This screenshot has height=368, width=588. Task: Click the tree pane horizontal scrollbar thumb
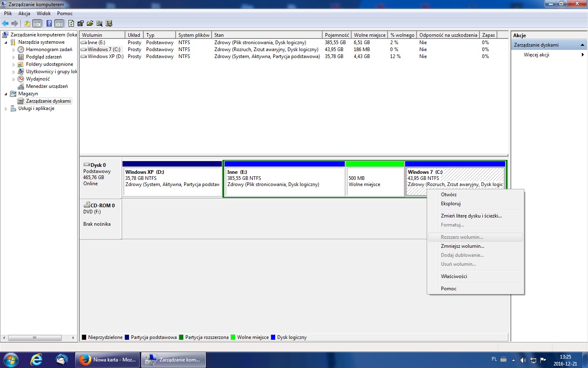tap(35, 338)
